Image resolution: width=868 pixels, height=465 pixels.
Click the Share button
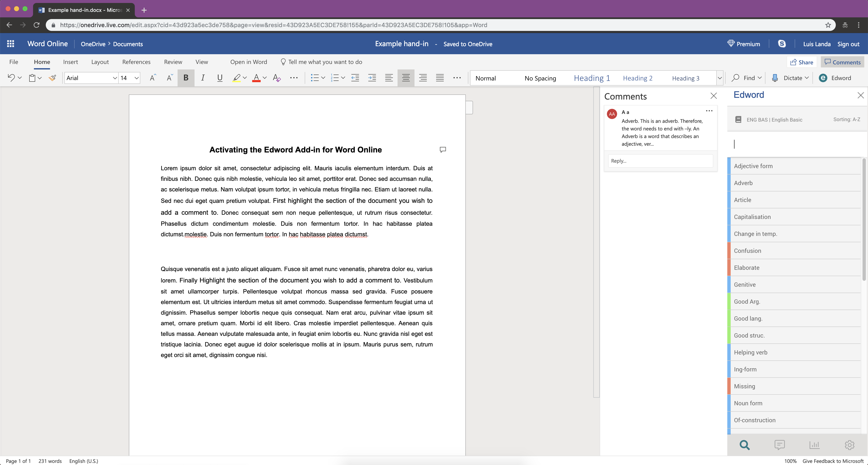[x=802, y=62]
